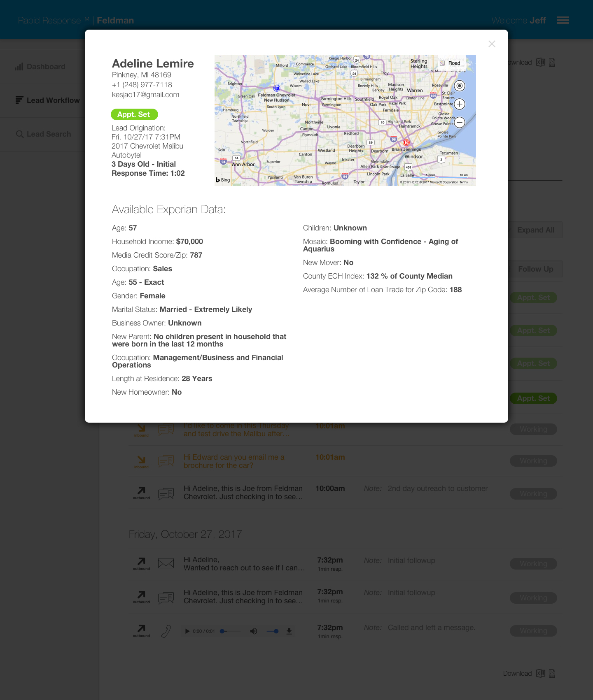Image resolution: width=593 pixels, height=700 pixels.
Task: Select note '2nd day outreach to customer'
Action: click(437, 488)
